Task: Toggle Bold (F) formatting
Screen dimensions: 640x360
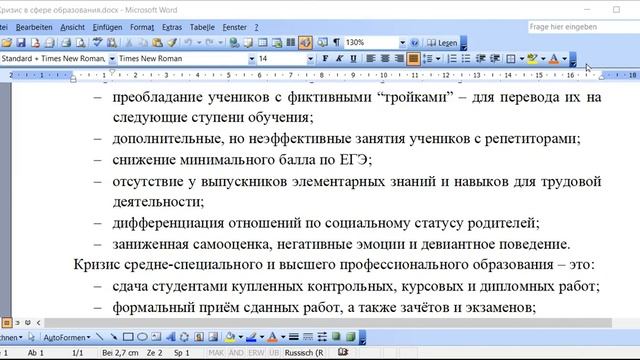Action: click(325, 59)
